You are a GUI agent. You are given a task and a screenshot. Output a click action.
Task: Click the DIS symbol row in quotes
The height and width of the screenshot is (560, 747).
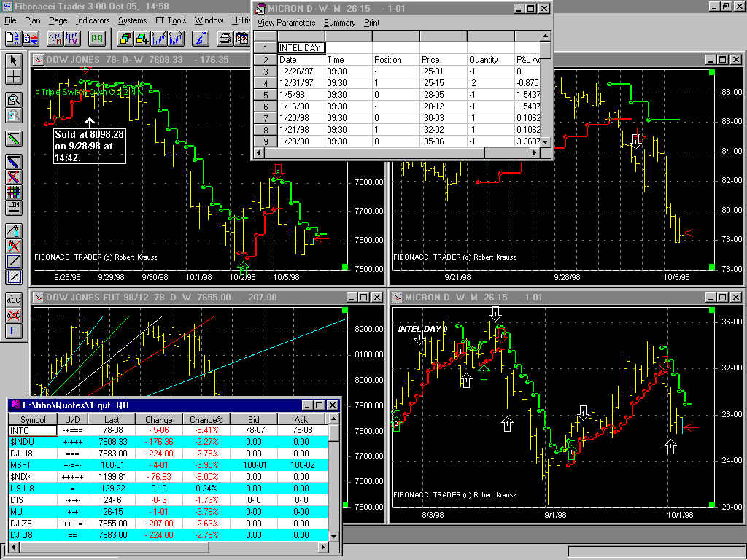pyautogui.click(x=33, y=500)
